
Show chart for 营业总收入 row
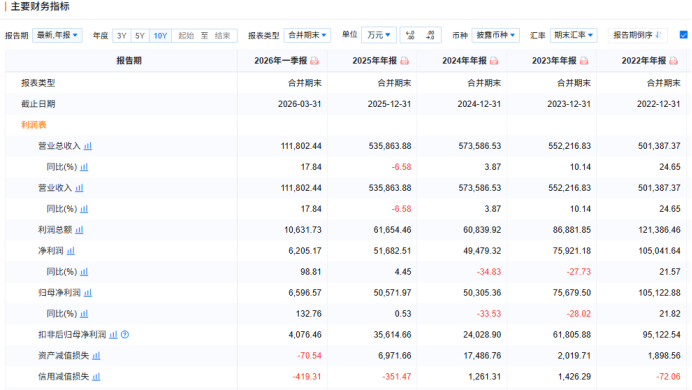88,146
